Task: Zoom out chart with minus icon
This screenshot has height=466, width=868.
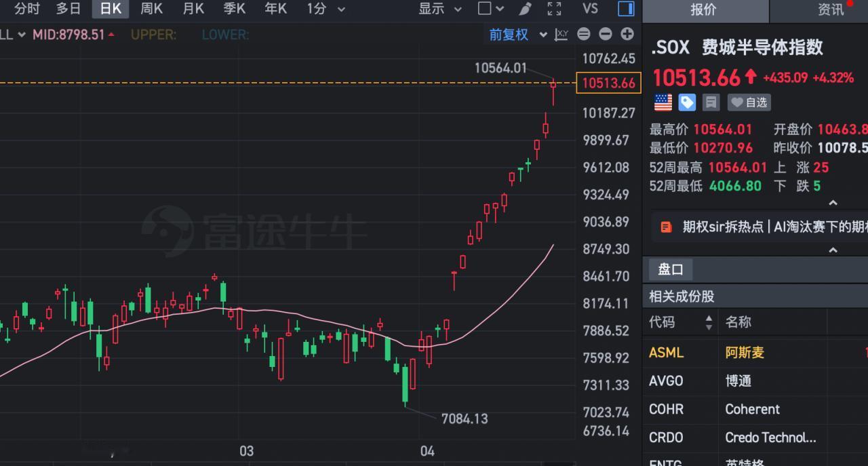Action: point(606,34)
